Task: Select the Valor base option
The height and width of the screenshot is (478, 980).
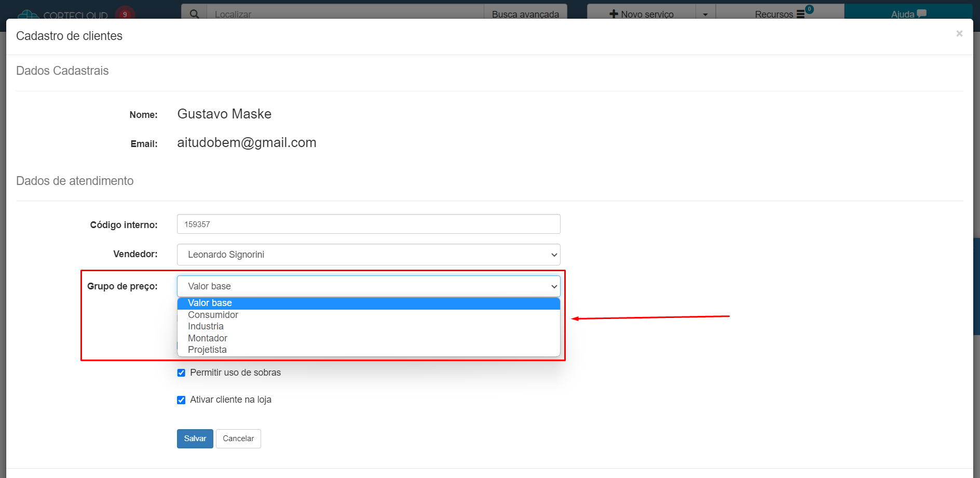Action: click(x=369, y=303)
